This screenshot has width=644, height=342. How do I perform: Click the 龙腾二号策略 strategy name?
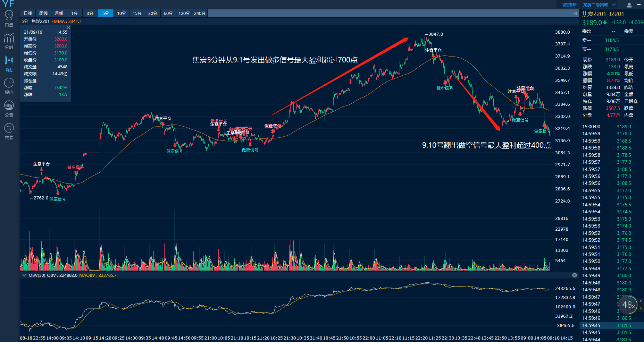595,5
